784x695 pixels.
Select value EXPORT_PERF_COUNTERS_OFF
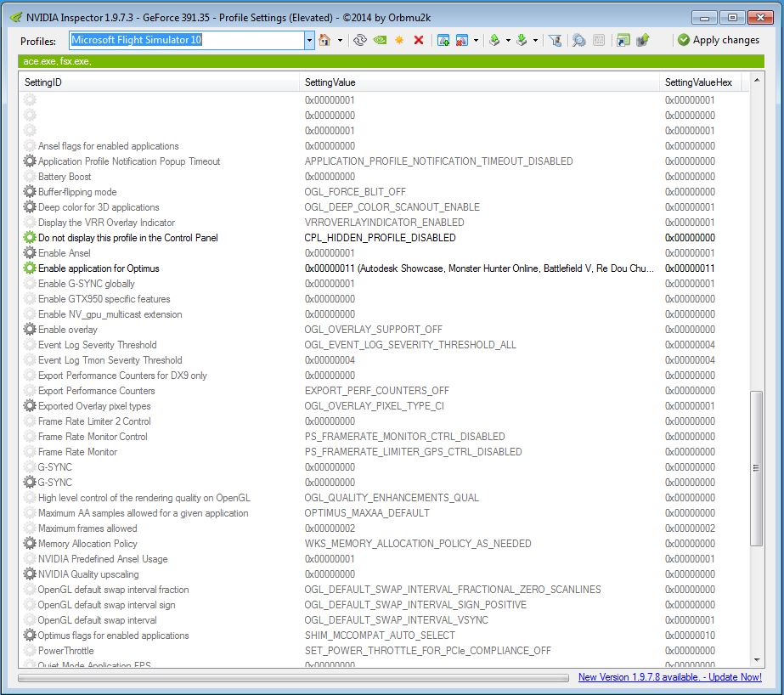tap(377, 391)
